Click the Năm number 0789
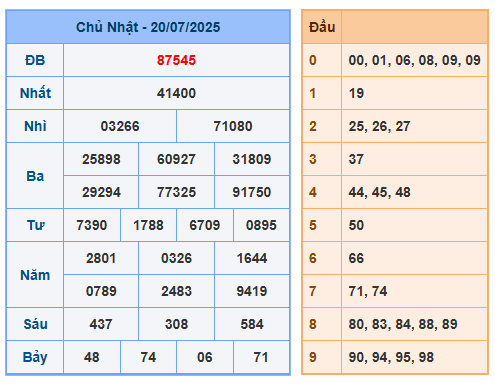 pyautogui.click(x=101, y=291)
